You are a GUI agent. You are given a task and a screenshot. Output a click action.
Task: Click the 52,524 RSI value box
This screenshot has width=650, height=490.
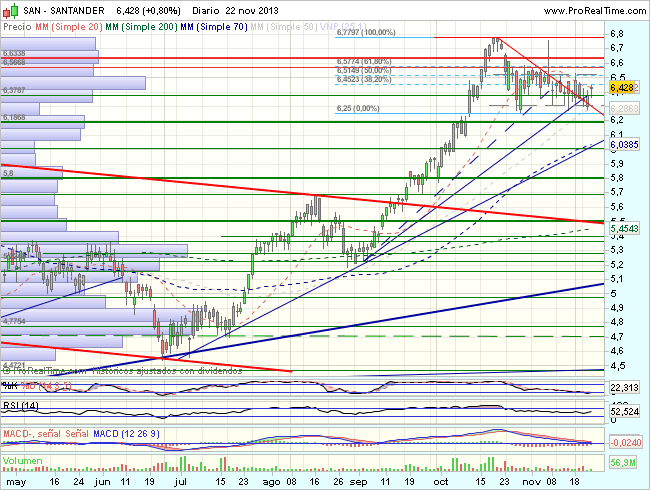coord(624,412)
